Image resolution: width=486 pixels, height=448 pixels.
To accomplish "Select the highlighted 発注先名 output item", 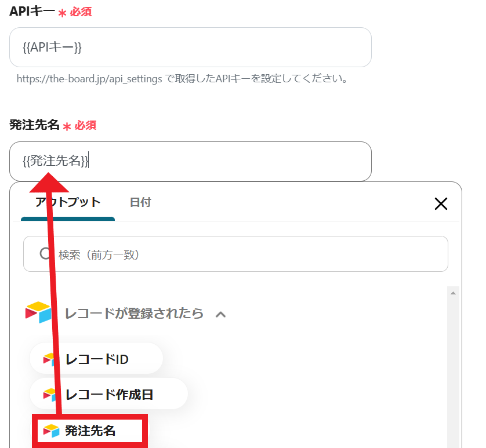I will (x=90, y=431).
